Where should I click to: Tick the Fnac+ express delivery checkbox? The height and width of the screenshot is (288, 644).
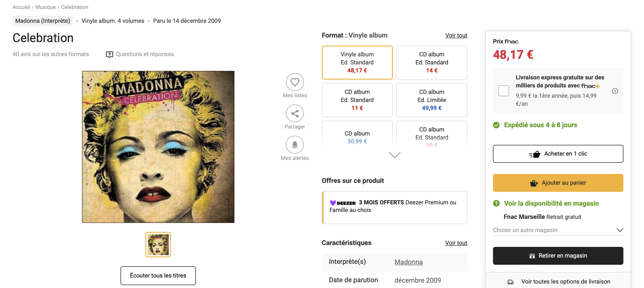point(504,91)
